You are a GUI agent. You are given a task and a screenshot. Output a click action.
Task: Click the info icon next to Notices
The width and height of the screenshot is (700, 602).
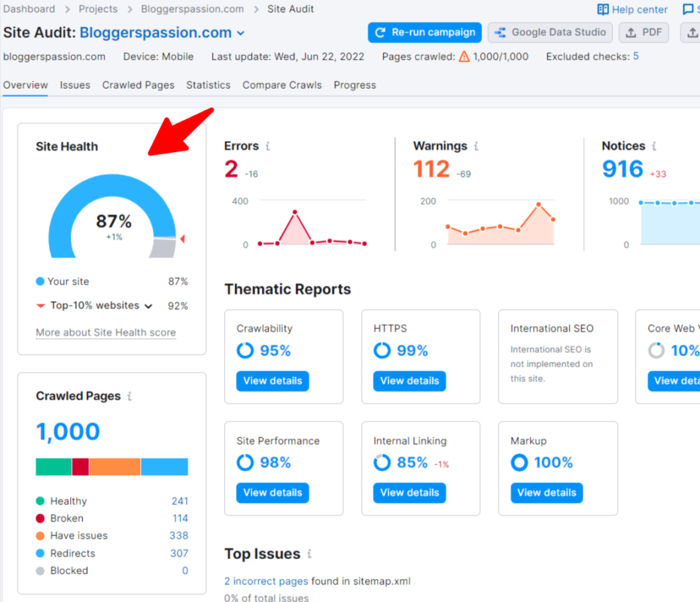click(x=654, y=147)
